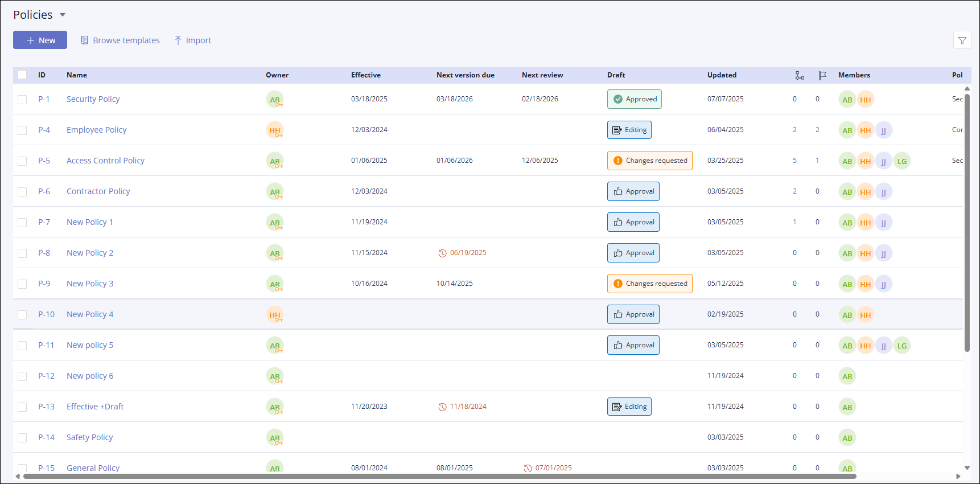This screenshot has height=484, width=980.
Task: Click the Changes requested badge for P-9
Action: tap(650, 284)
